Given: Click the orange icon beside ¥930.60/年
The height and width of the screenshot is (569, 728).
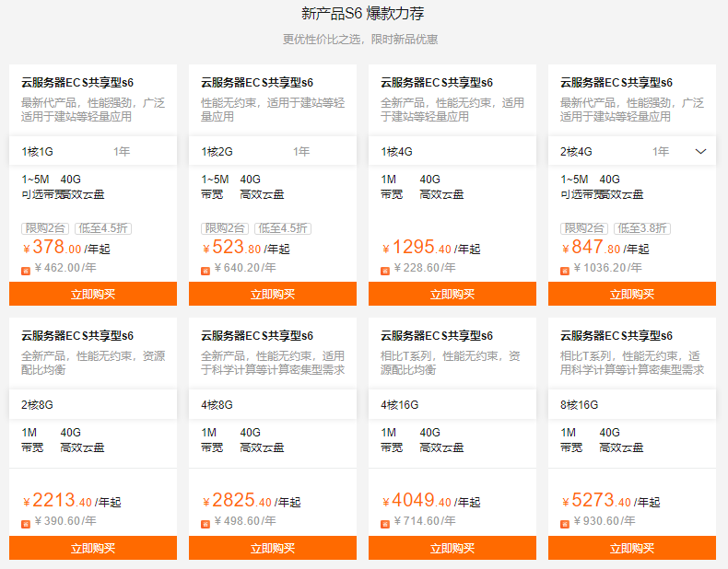Looking at the screenshot, I should 565,524.
